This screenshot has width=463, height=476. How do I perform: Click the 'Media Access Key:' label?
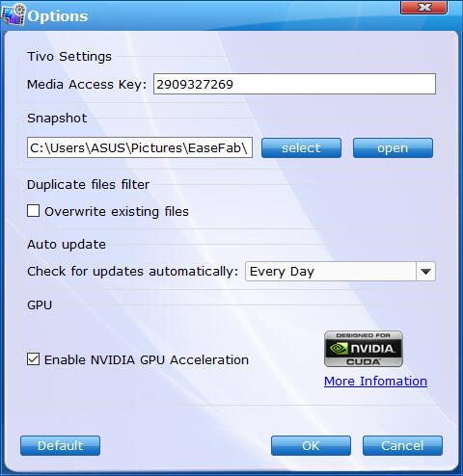(x=87, y=85)
